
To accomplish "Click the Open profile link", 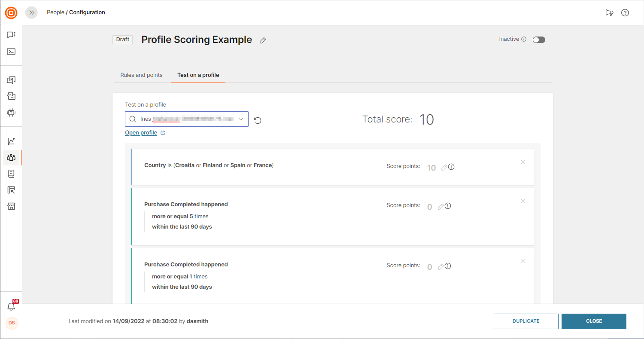I will [x=141, y=133].
